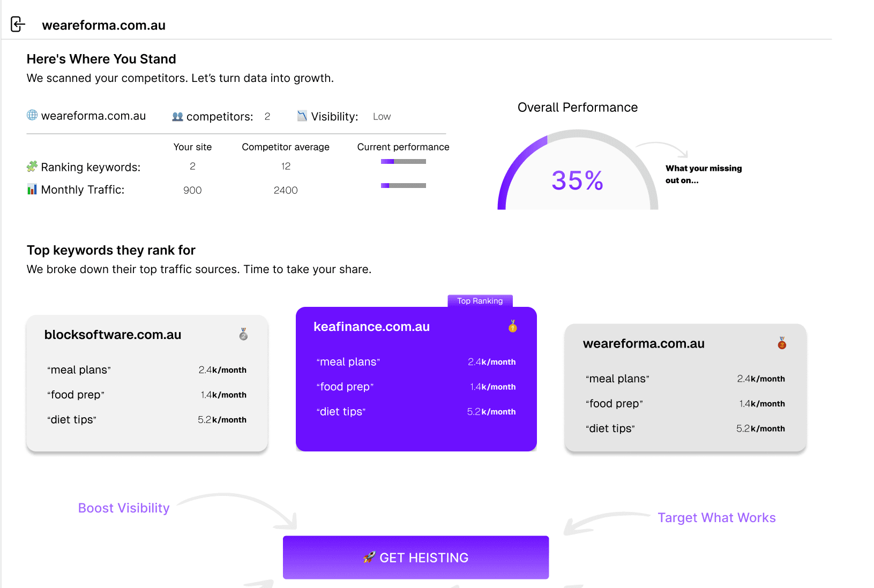The image size is (874, 588).
Task: Click the gold medal on the keafinance card
Action: coord(512,327)
